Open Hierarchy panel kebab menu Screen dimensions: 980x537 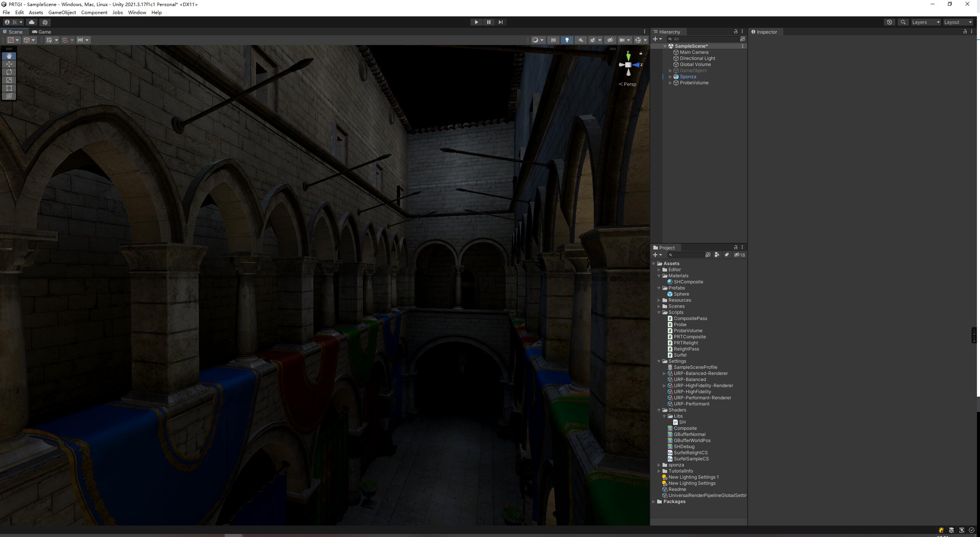742,31
